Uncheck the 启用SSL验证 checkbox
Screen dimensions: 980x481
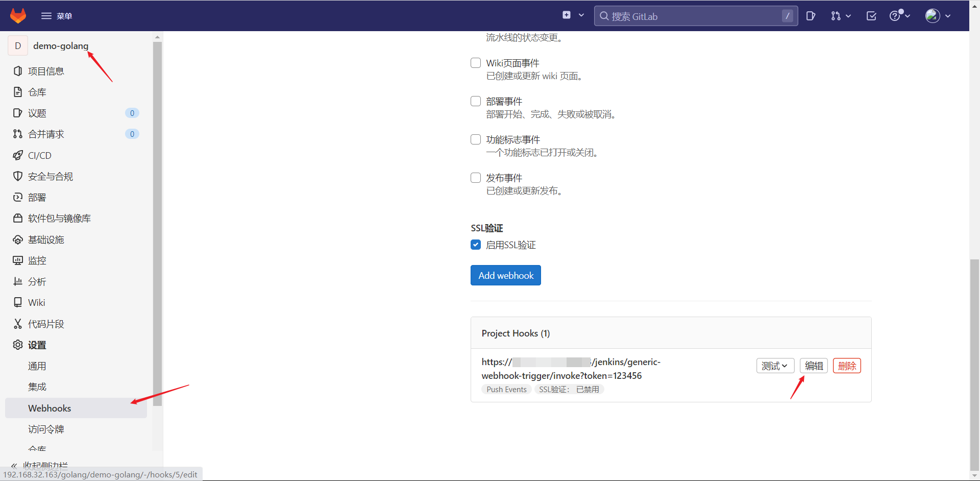click(x=476, y=245)
